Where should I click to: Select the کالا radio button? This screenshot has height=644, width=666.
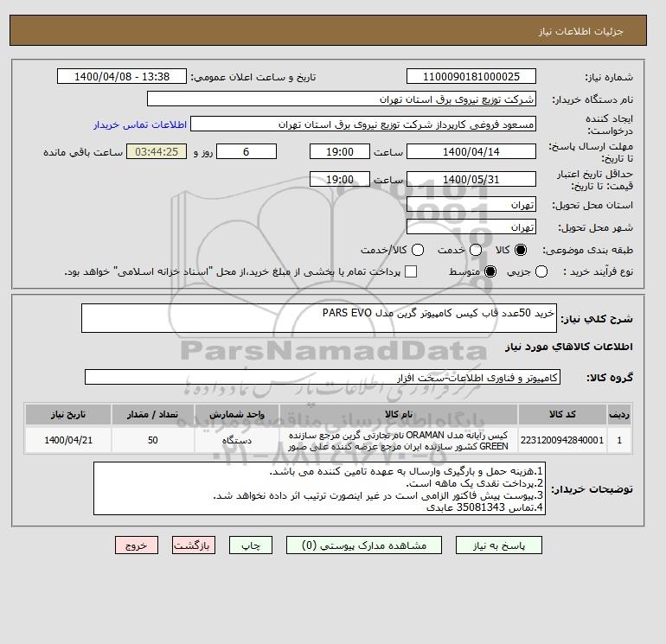coord(521,250)
